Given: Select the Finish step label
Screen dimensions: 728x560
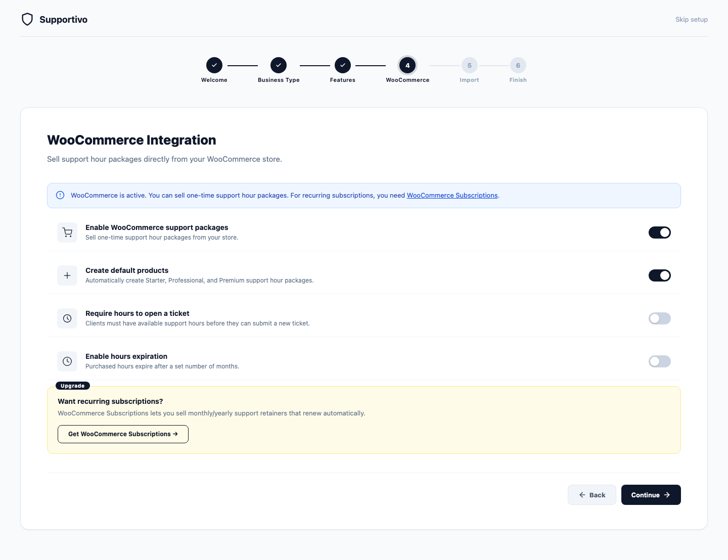Looking at the screenshot, I should [518, 80].
